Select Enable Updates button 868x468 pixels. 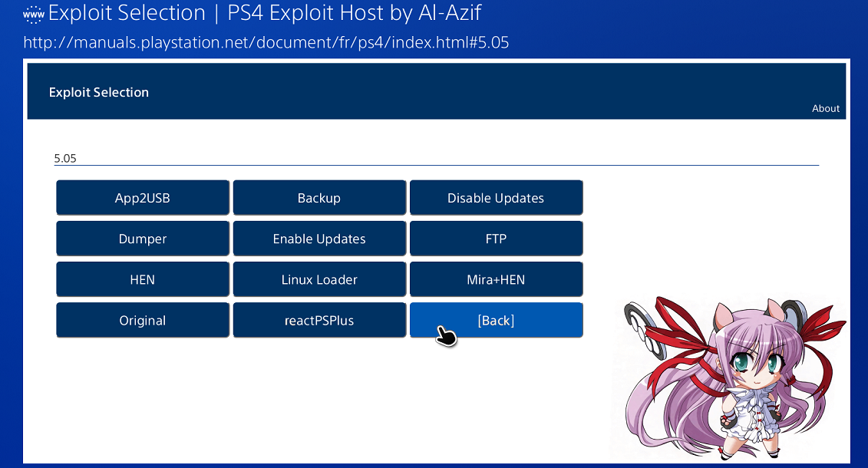[319, 239]
